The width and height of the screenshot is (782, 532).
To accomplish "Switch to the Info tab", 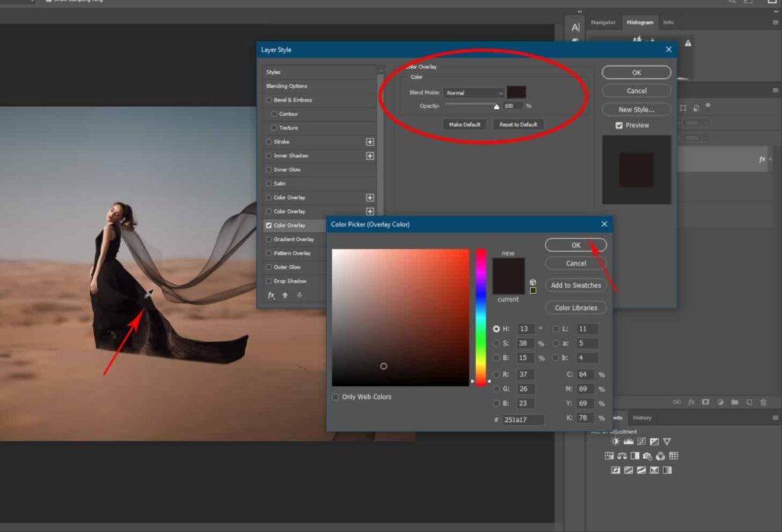I will coord(668,22).
